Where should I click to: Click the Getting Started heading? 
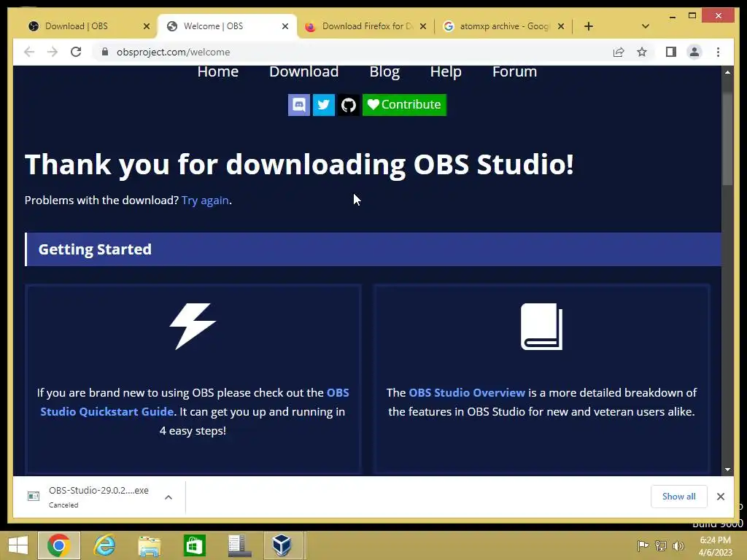pyautogui.click(x=95, y=249)
